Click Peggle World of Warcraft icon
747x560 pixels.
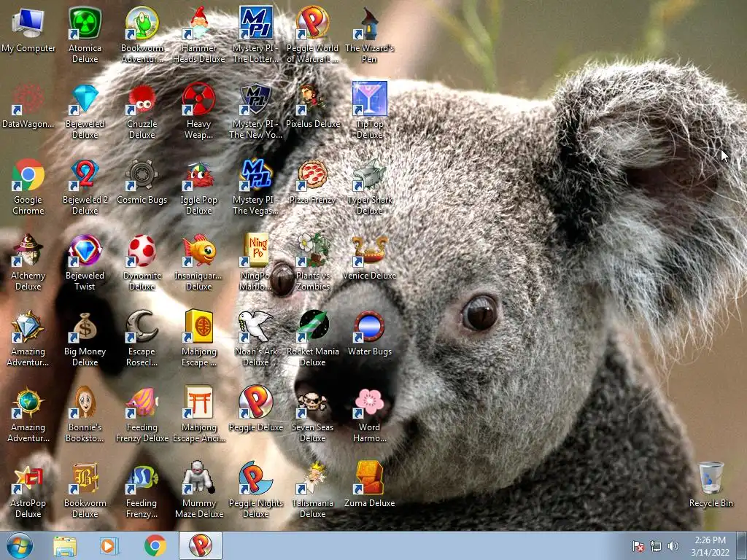click(312, 23)
